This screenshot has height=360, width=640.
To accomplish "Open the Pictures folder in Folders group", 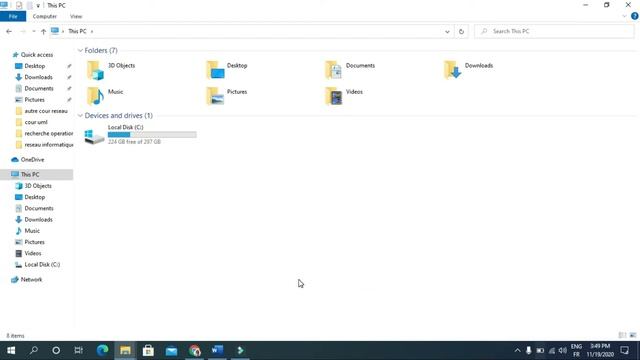I will (215, 96).
